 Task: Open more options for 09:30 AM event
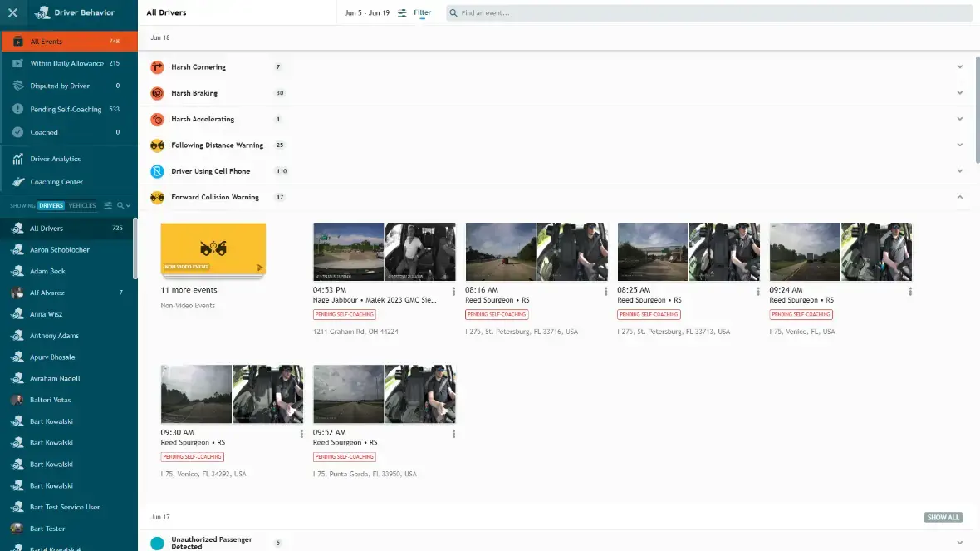301,434
